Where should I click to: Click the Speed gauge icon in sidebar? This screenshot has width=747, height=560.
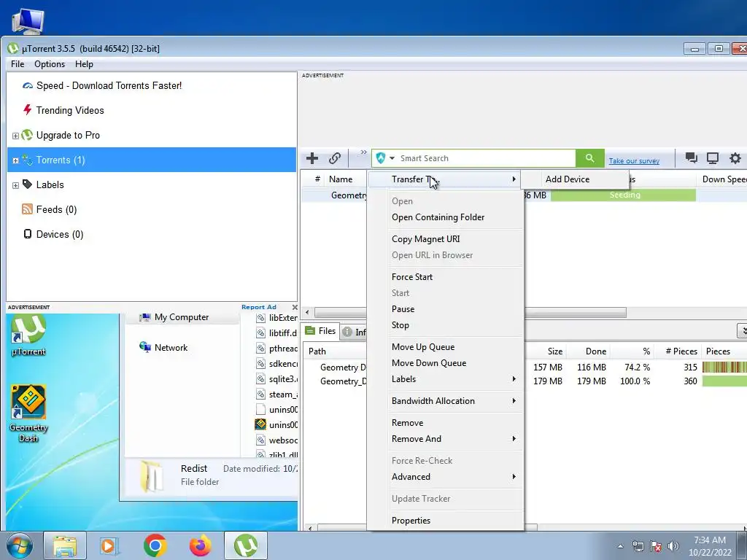click(x=28, y=86)
